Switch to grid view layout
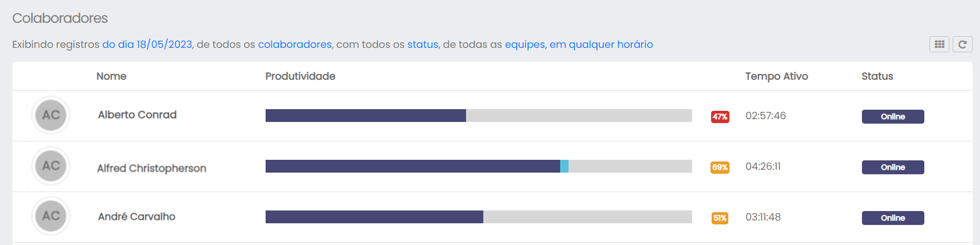The height and width of the screenshot is (245, 980). coord(939,44)
